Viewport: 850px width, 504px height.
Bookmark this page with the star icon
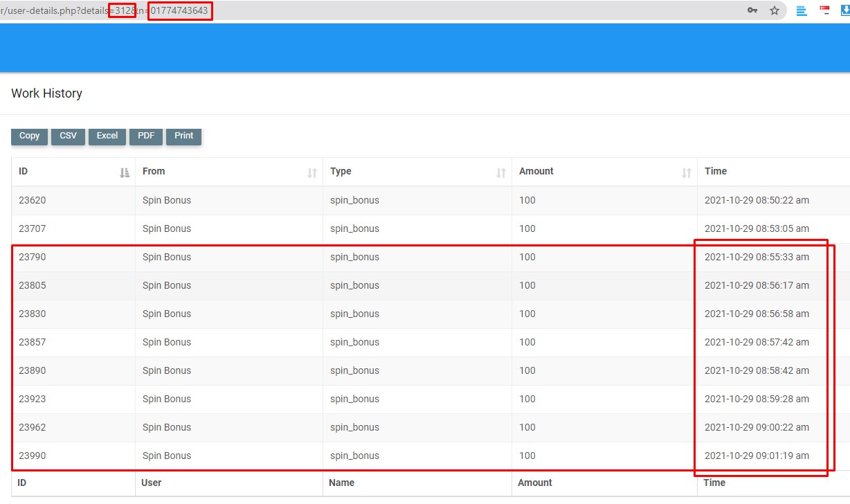(775, 10)
